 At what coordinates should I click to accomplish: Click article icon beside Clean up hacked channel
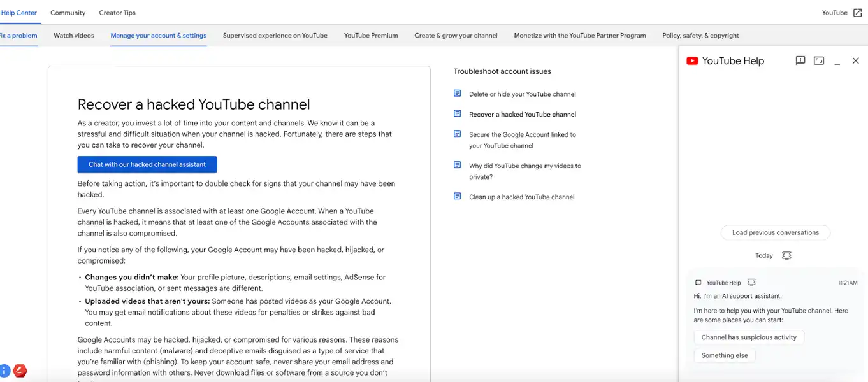457,197
